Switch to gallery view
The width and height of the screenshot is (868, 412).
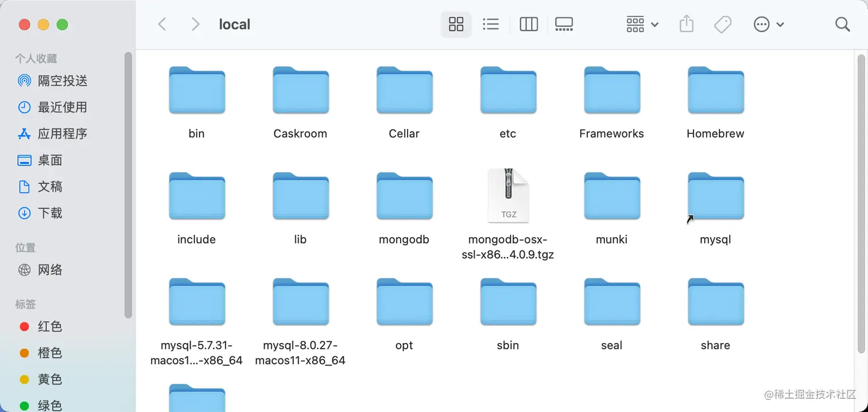coord(564,24)
